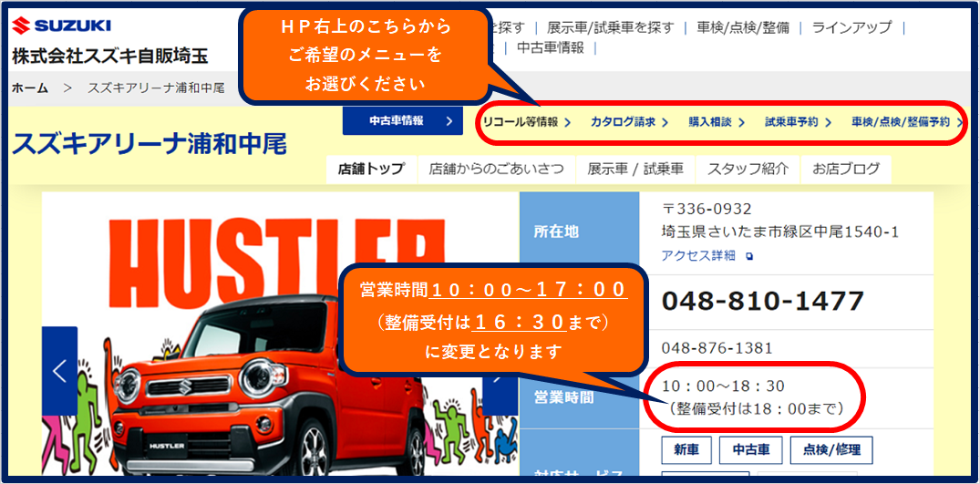Switch to 展示車 / 試乗車 tab
The image size is (980, 484).
(635, 170)
